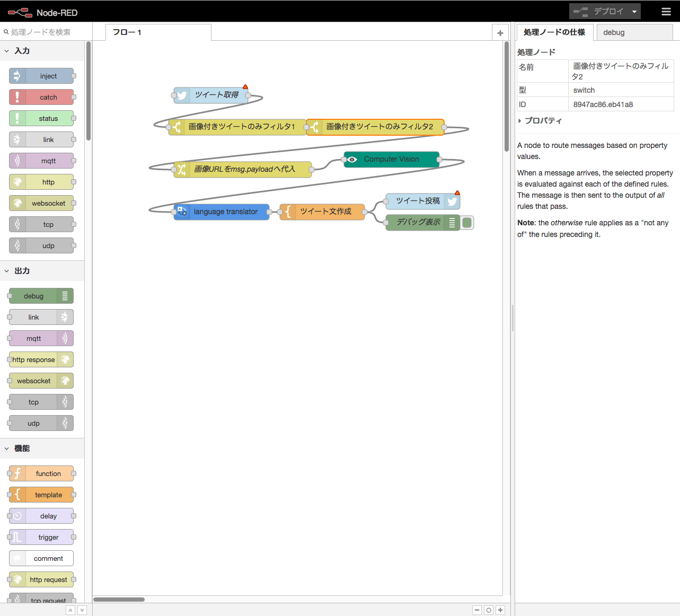Select the 画像付きツイートのみフィルタ2 switch node
680x616 pixels.
click(x=375, y=127)
